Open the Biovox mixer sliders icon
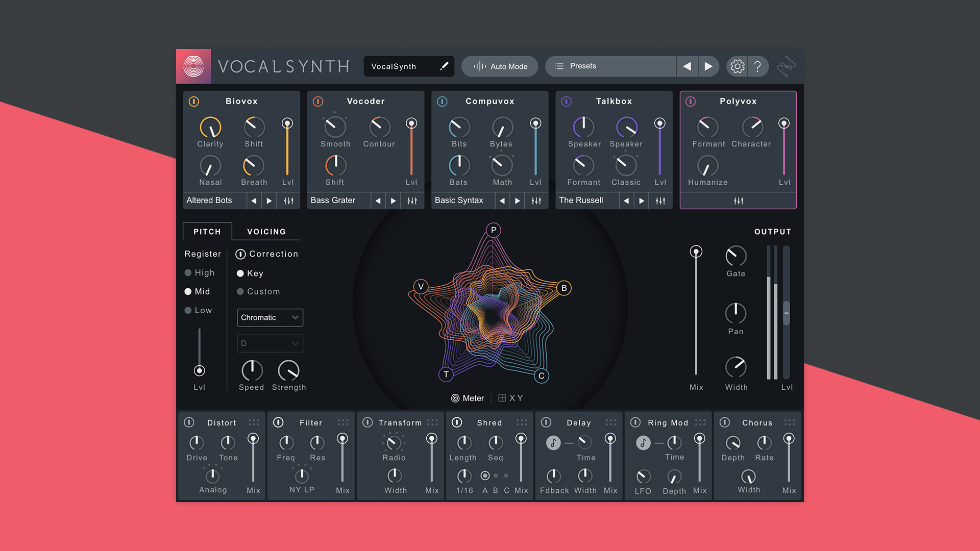The width and height of the screenshot is (980, 551). pyautogui.click(x=288, y=201)
